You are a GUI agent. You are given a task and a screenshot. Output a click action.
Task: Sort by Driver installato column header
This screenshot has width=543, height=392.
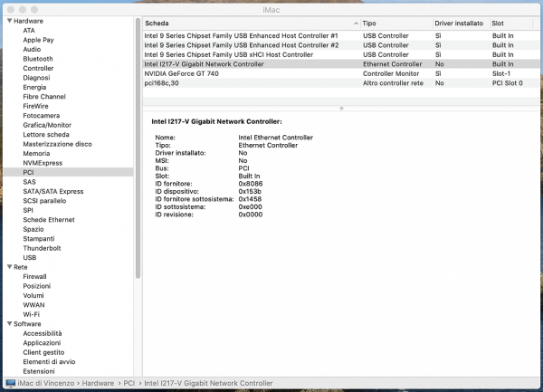(x=460, y=23)
